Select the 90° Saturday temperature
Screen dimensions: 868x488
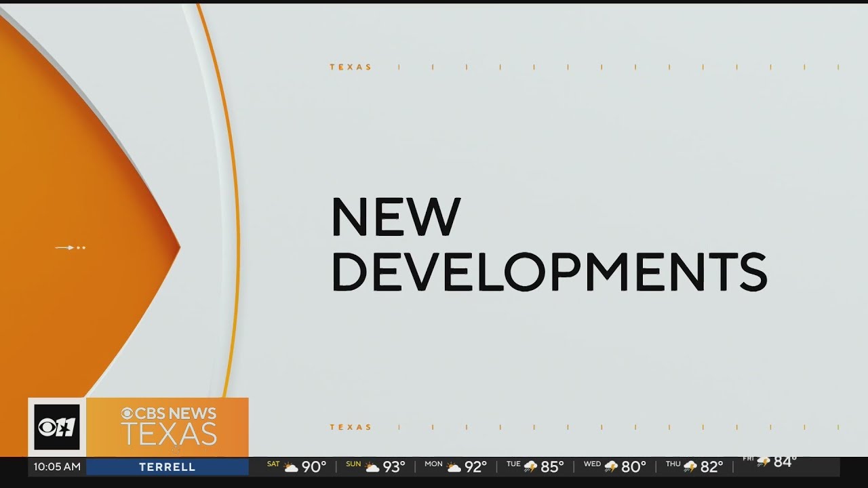314,467
